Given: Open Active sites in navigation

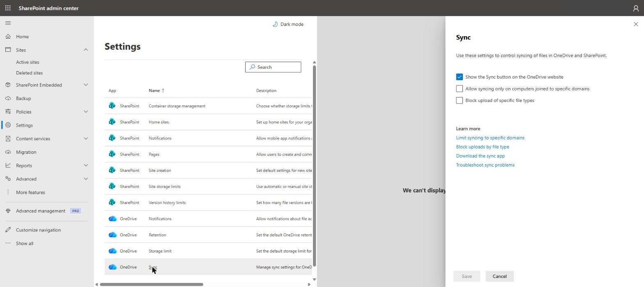Looking at the screenshot, I should coord(28,62).
